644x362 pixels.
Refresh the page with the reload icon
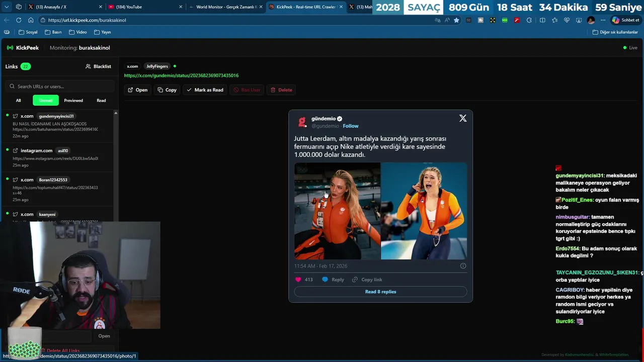(19, 20)
